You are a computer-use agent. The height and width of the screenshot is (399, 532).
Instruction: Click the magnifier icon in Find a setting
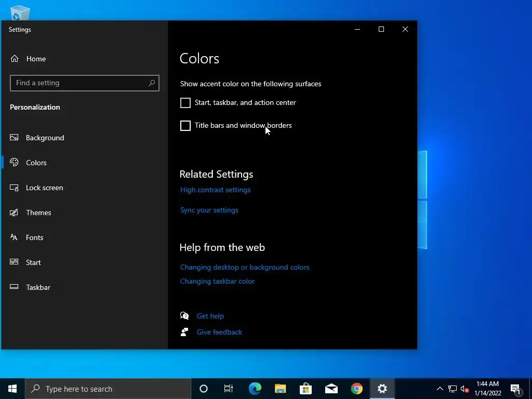tap(152, 83)
